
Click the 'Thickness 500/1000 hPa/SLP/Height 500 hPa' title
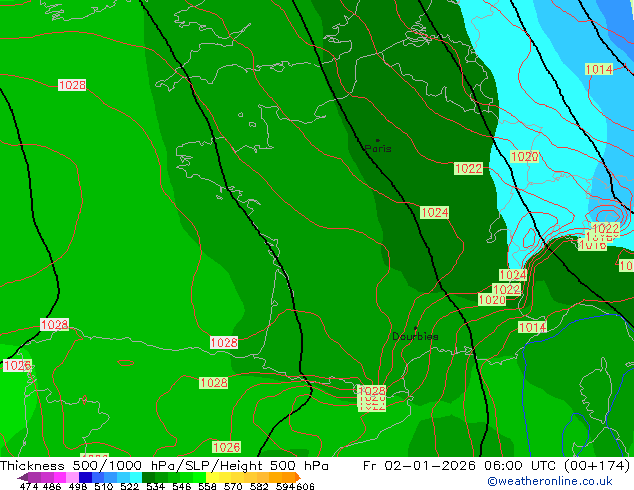(x=164, y=466)
